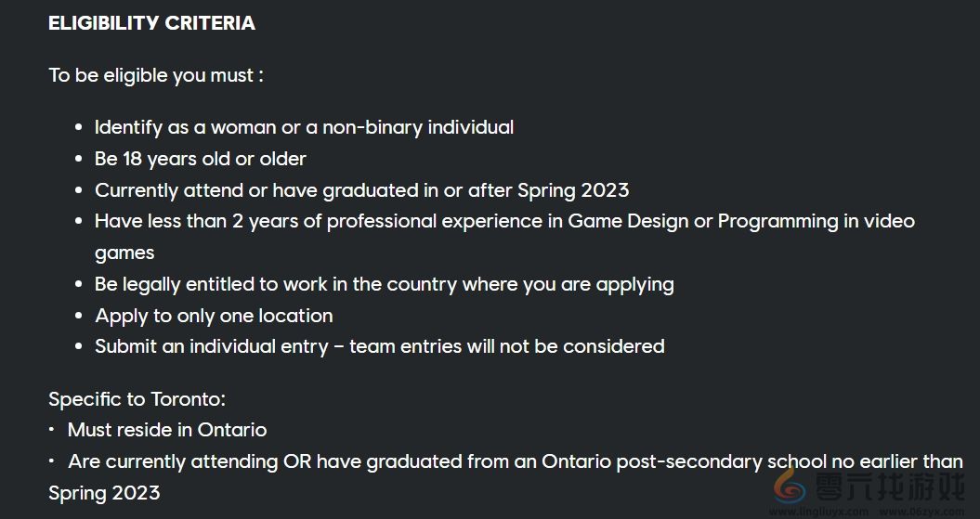Click the bullet dot before "Identify as a woman"
Screen dimensions: 980x519
tap(78, 128)
